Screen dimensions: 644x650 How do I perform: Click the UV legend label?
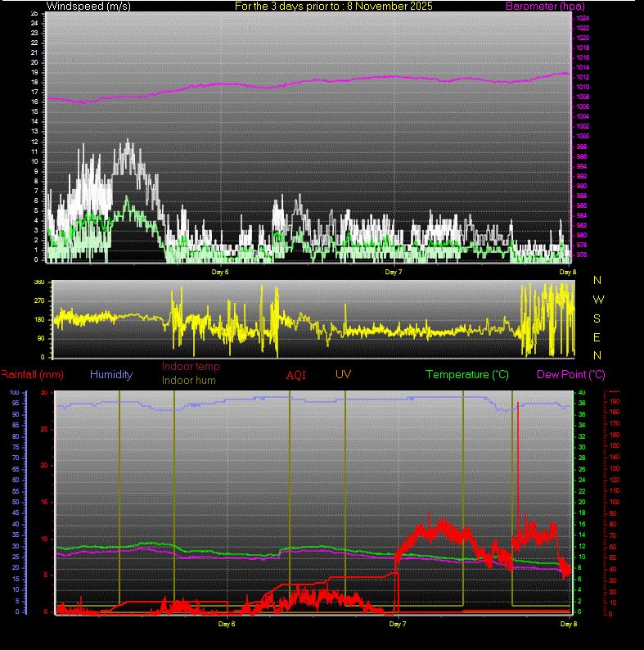344,374
